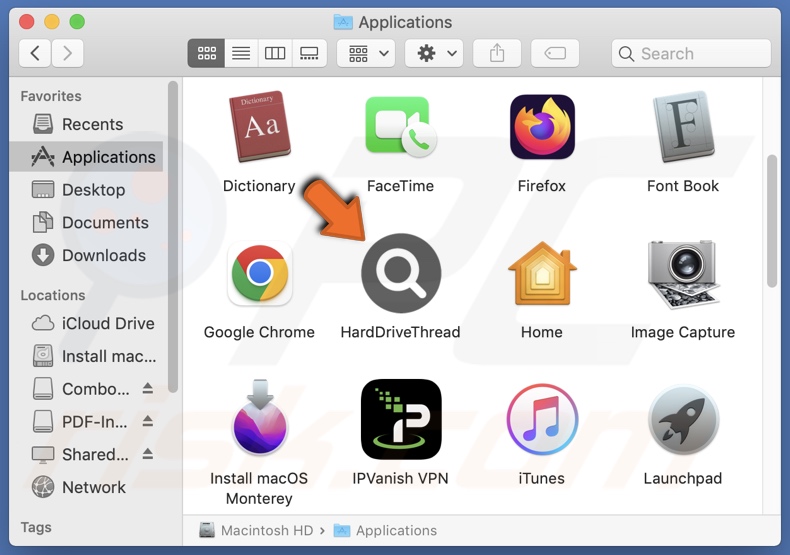
Task: Open Downloads in the sidebar
Action: coord(86,255)
